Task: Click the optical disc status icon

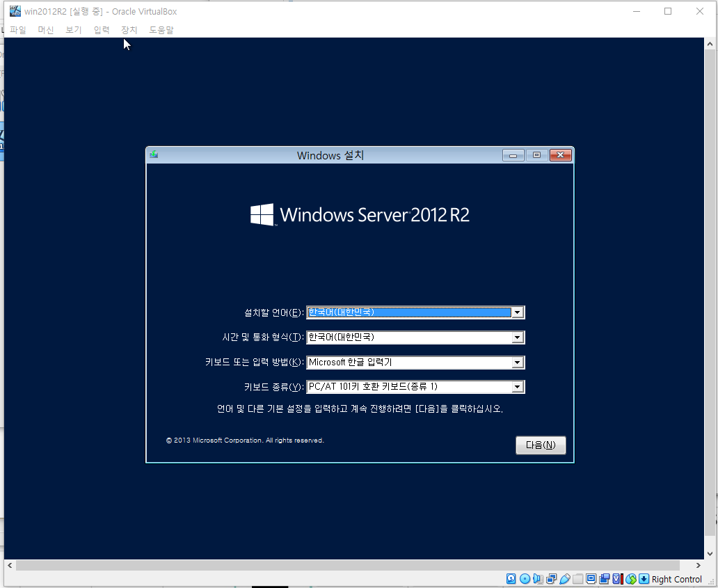Action: (x=525, y=579)
